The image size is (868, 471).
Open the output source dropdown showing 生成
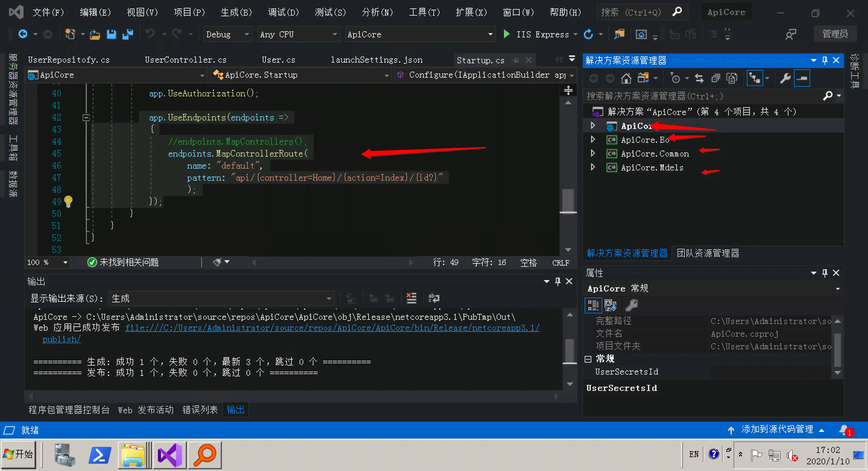pos(221,298)
